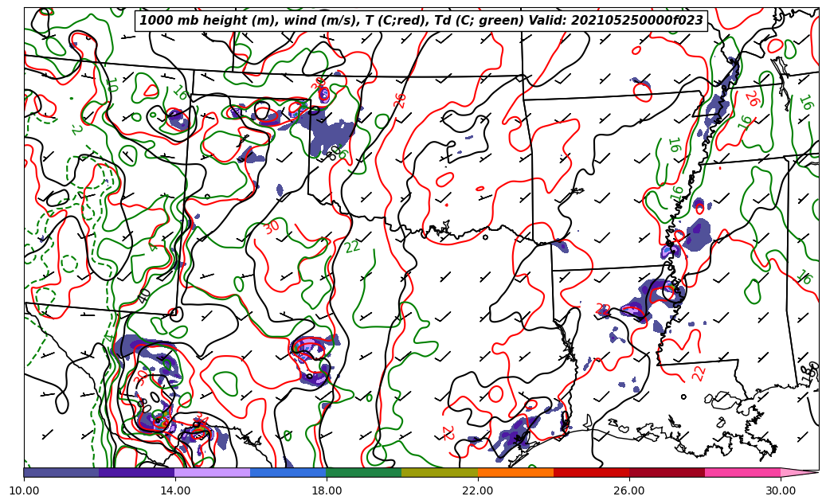The height and width of the screenshot is (504, 826).
Task: Click the plot title text at top
Action: pos(421,21)
